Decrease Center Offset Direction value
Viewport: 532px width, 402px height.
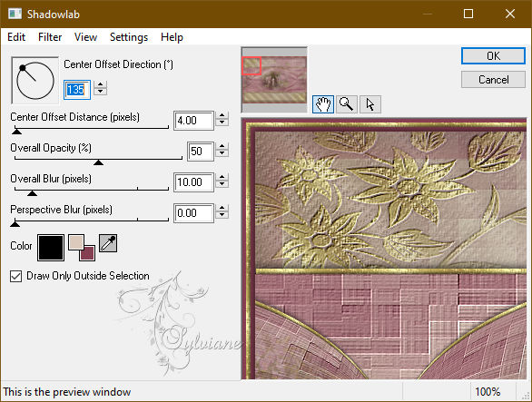101,92
